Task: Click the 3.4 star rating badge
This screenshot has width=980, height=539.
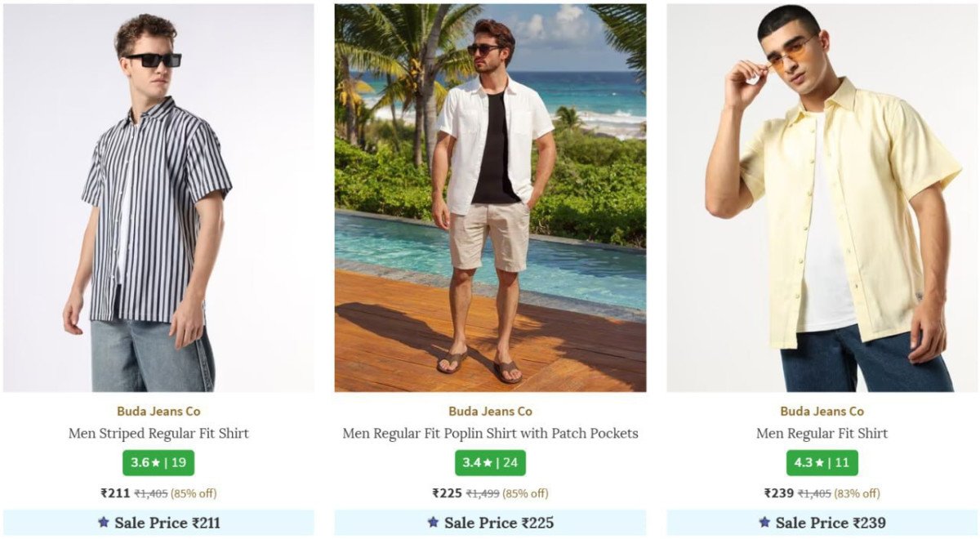Action: pyautogui.click(x=490, y=463)
